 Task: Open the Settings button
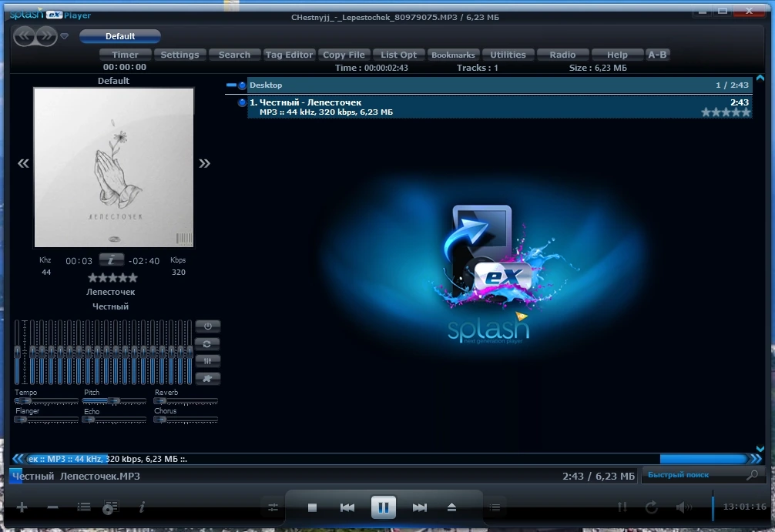[x=180, y=55]
